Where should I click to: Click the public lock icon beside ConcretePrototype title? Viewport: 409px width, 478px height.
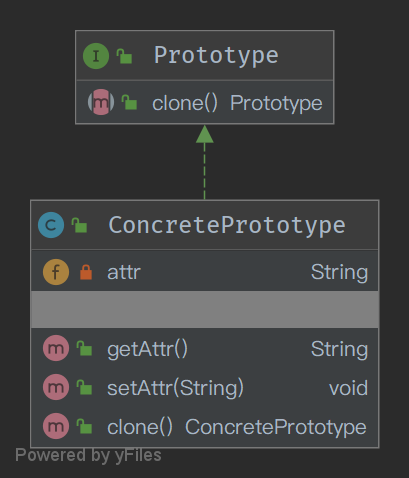(x=79, y=225)
